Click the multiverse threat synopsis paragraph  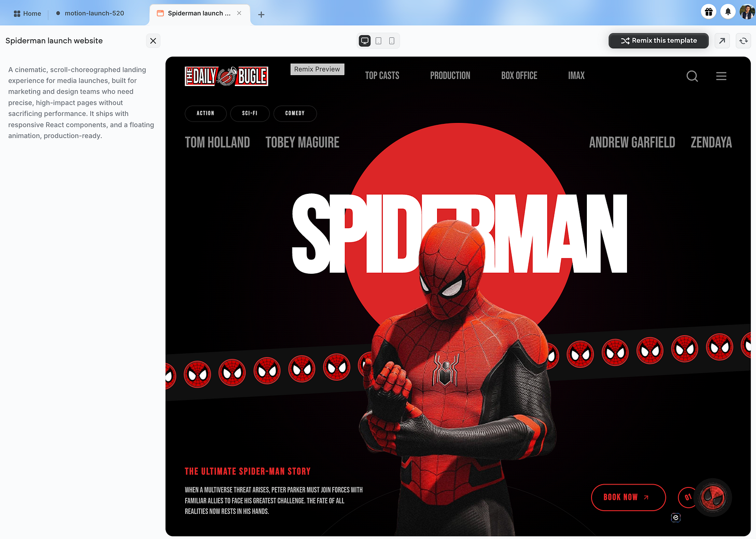point(274,501)
